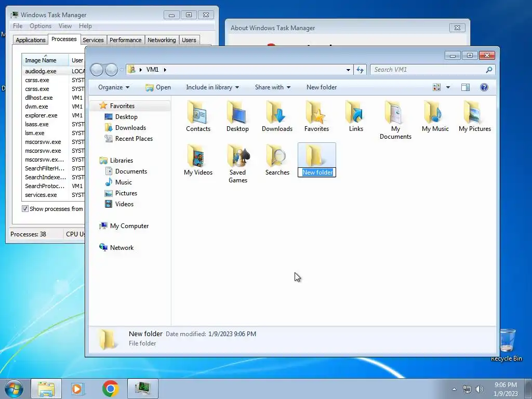This screenshot has height=399, width=532.
Task: Switch to Applications tab in Task Manager
Action: (31, 40)
